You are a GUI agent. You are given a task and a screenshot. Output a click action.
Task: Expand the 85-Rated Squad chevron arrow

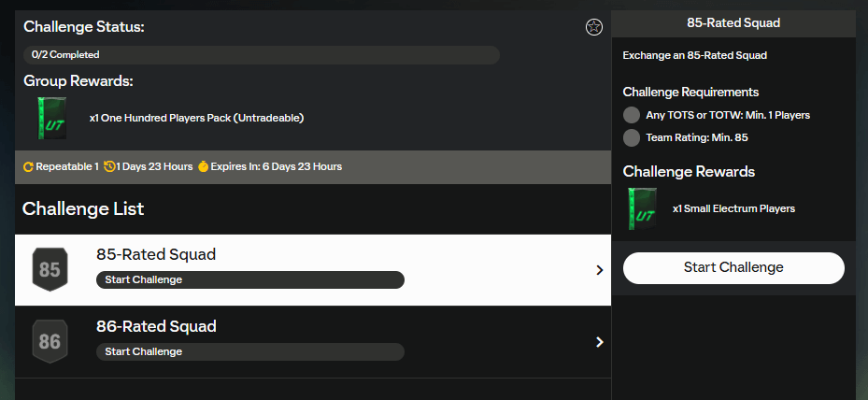point(599,270)
